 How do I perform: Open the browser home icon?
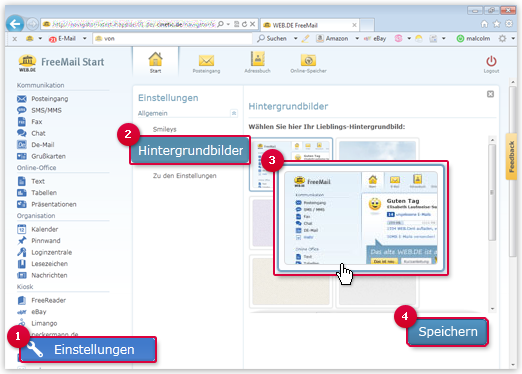pyautogui.click(x=484, y=24)
